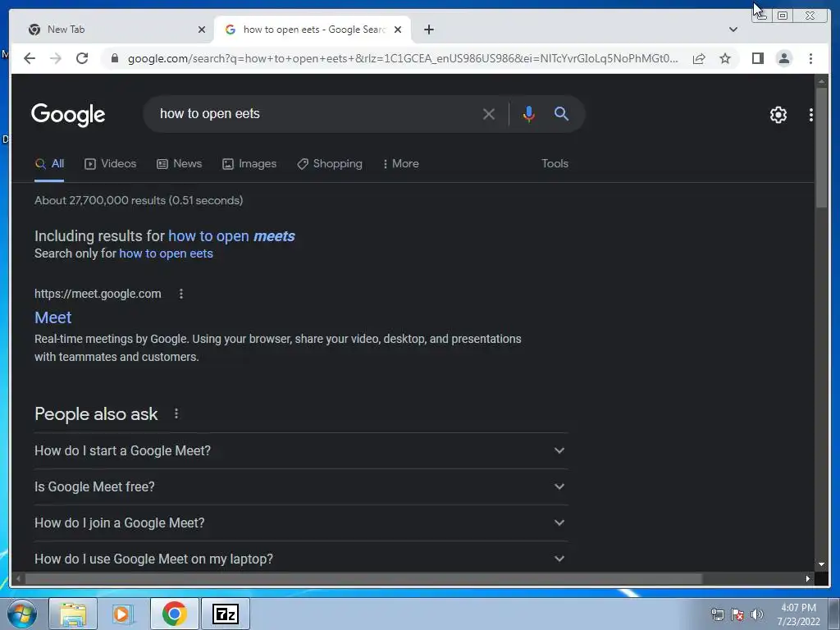840x630 pixels.
Task: Click the https://meet.google.com URL text
Action: tap(98, 294)
